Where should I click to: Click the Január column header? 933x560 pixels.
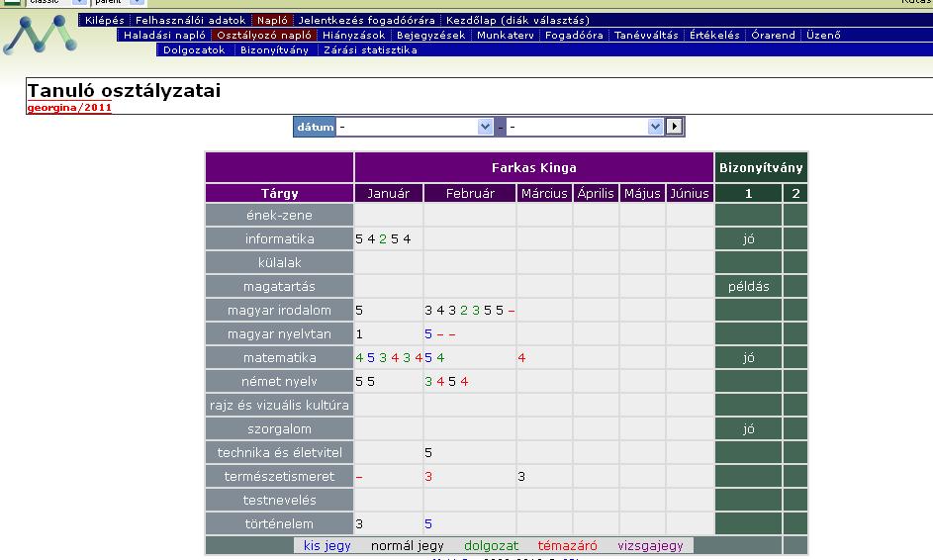389,193
